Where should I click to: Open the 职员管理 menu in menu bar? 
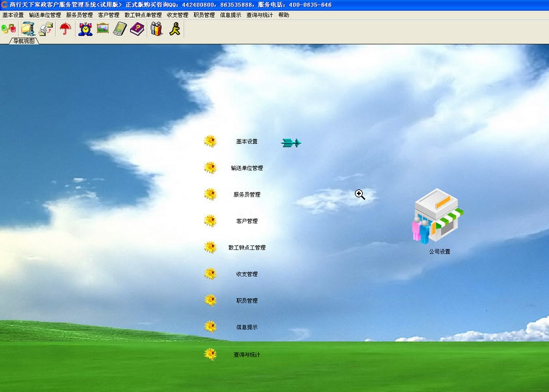pyautogui.click(x=204, y=15)
